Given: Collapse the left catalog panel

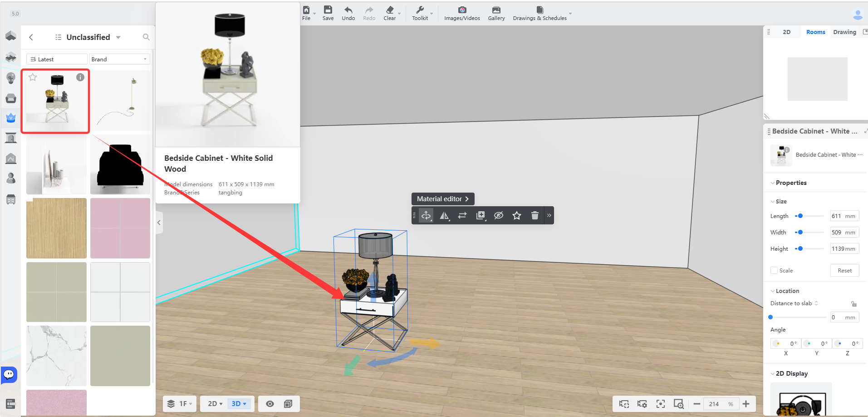Looking at the screenshot, I should click(x=159, y=223).
